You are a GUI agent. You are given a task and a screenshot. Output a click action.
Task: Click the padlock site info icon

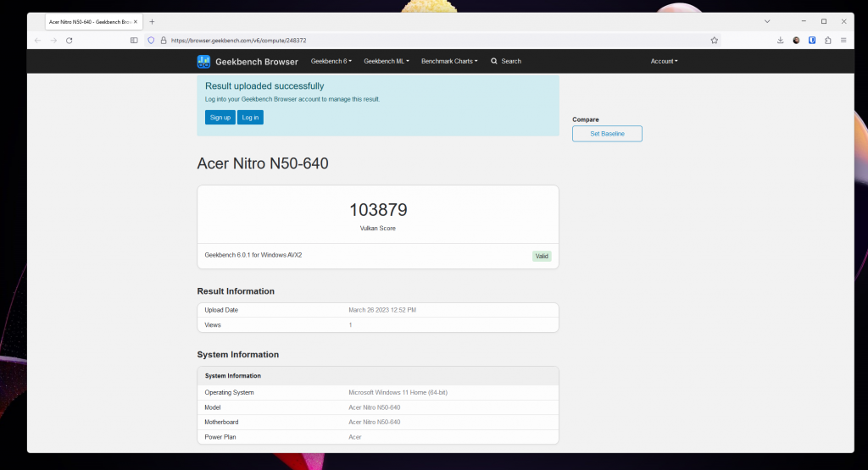[164, 41]
